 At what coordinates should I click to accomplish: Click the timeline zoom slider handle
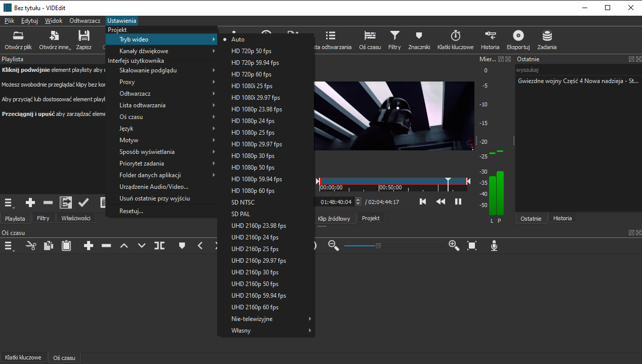(378, 246)
